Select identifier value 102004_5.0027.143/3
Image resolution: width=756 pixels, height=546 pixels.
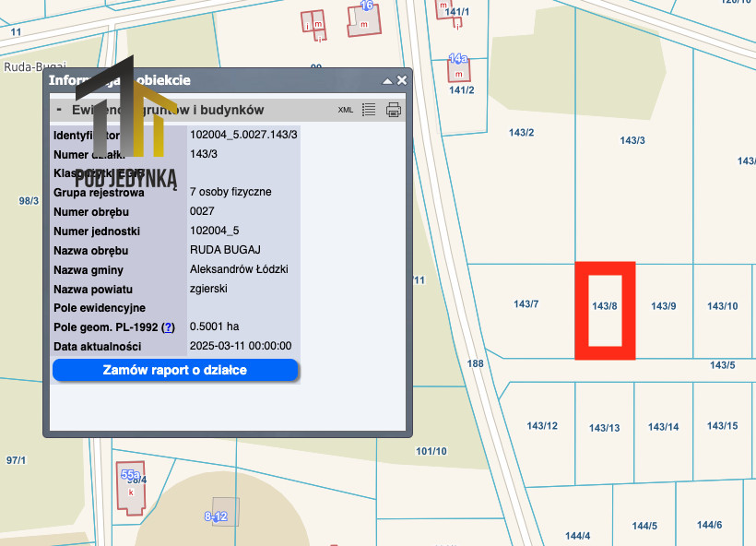coord(243,135)
